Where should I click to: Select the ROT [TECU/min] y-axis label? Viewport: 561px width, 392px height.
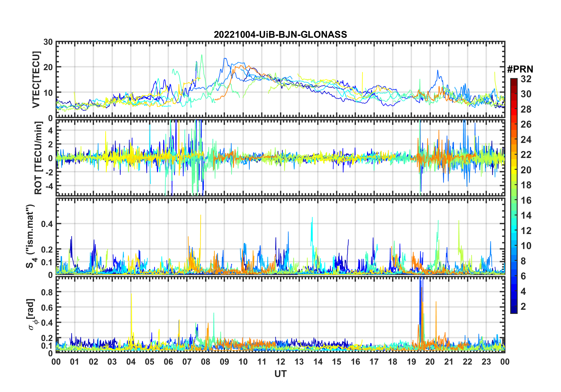[x=38, y=158]
